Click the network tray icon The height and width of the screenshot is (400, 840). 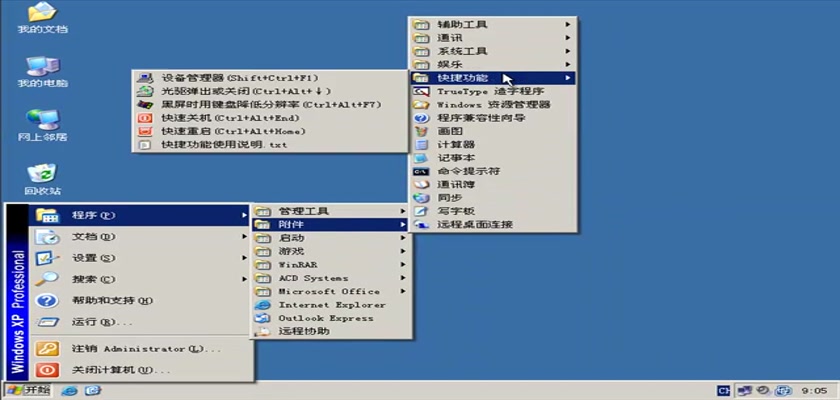[745, 390]
